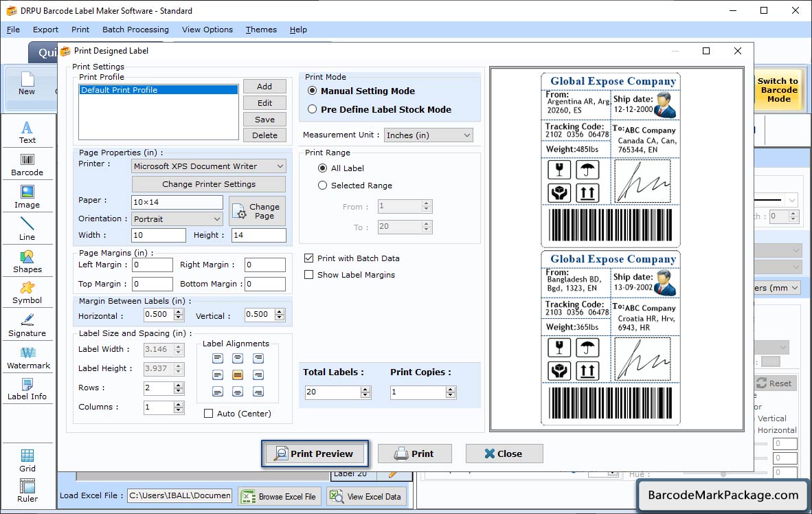Increase Vertical margin between labels
812x514 pixels.
[280, 312]
